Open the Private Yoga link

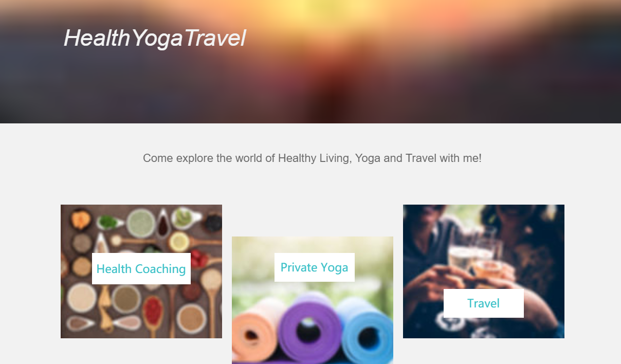tap(315, 267)
